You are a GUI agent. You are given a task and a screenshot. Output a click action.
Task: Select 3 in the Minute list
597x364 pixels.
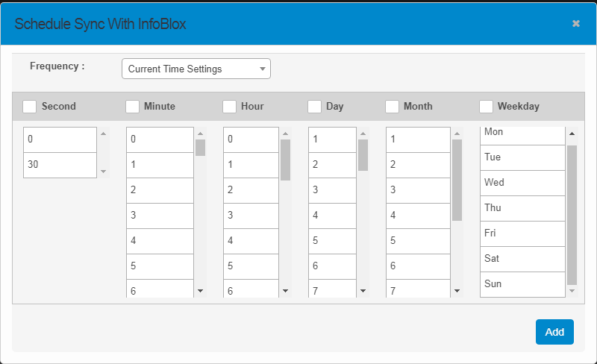pos(160,216)
